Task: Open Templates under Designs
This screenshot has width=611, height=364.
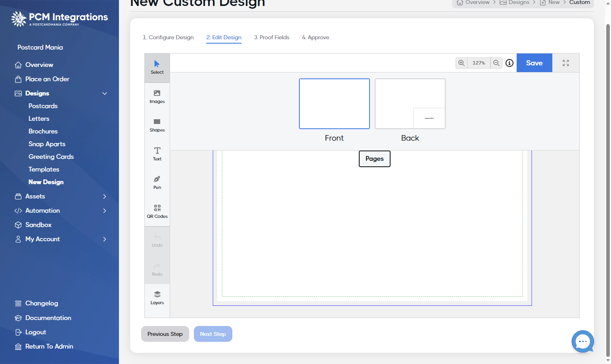Action: (x=44, y=170)
